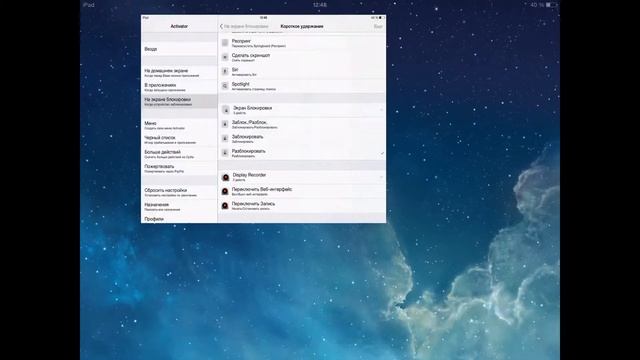Open the Везде sidebar item

(179, 49)
